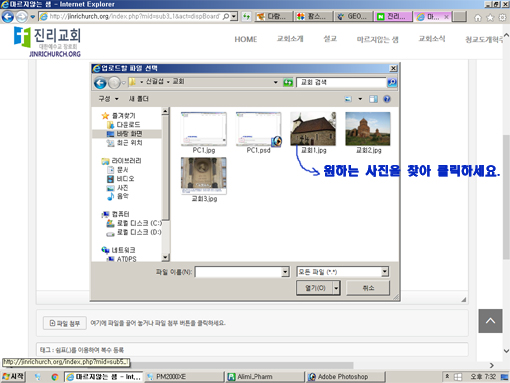Open the split arrow next to 열기 button

pos(336,288)
